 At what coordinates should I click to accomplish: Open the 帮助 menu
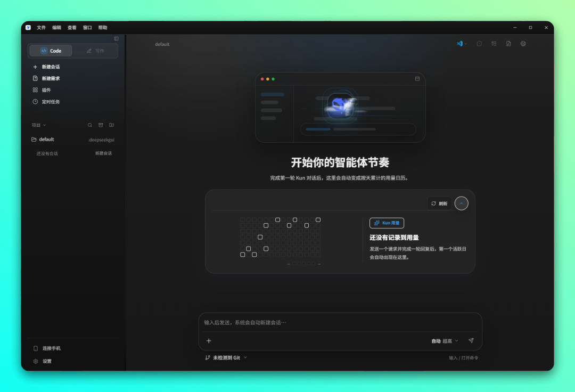click(x=103, y=28)
